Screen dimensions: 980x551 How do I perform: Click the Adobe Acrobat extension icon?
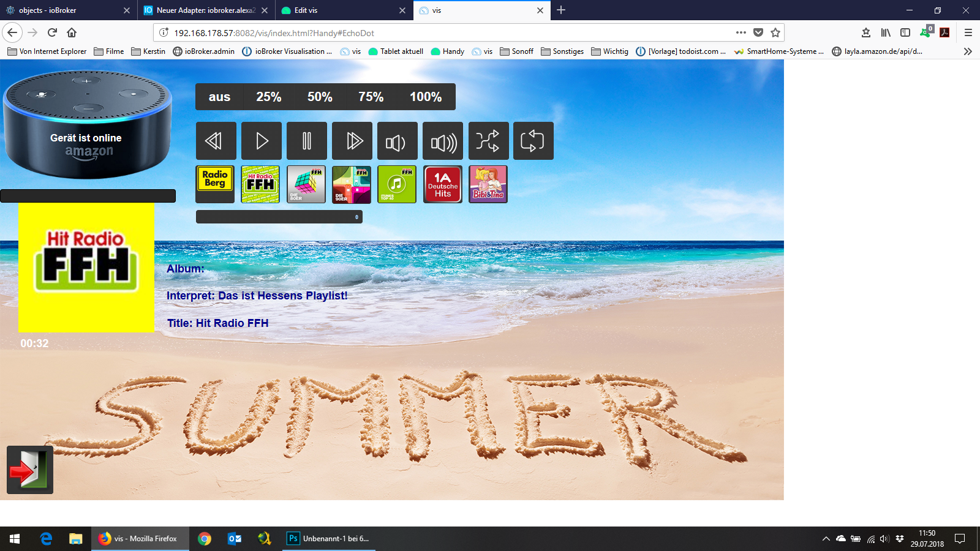[944, 32]
